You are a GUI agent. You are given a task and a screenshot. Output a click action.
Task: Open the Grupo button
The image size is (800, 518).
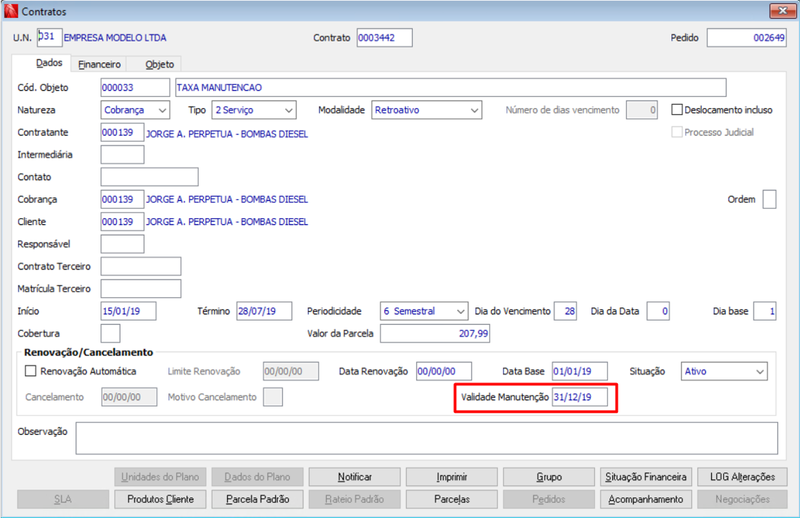pos(548,477)
